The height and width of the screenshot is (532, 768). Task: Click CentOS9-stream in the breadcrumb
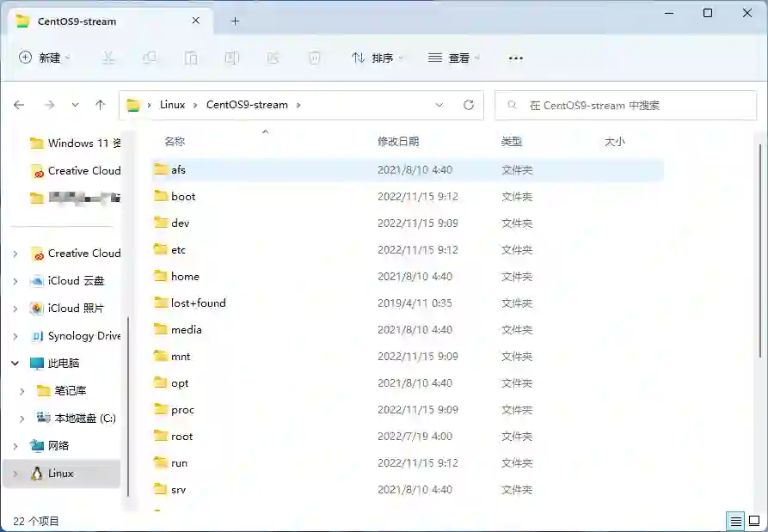[x=247, y=105]
